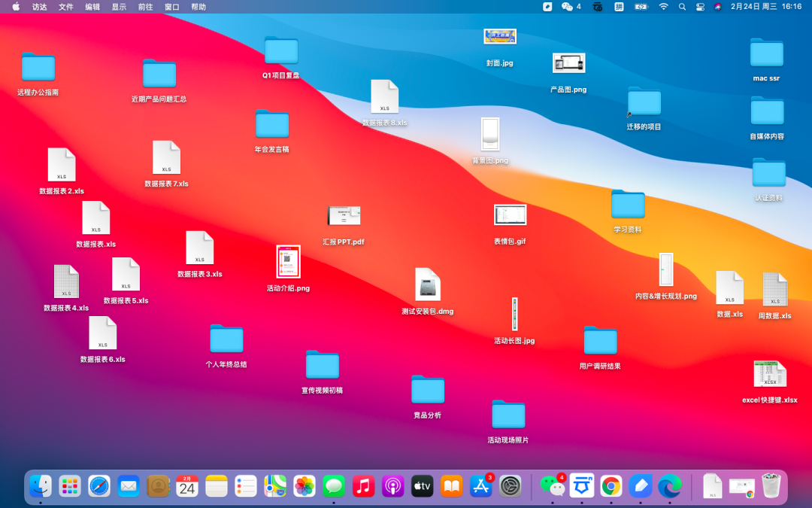
Task: Select 数据报表 7.xls file
Action: point(166,164)
